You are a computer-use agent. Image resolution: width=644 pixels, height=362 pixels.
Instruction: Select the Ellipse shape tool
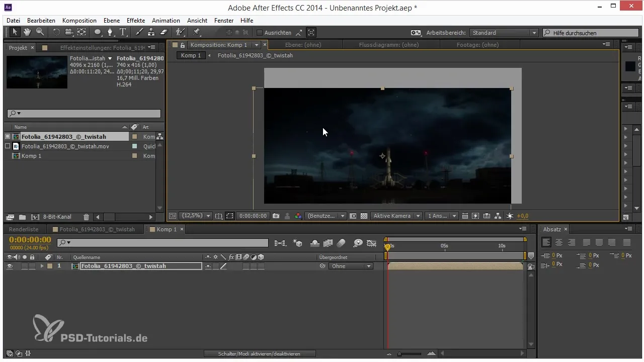tap(98, 32)
